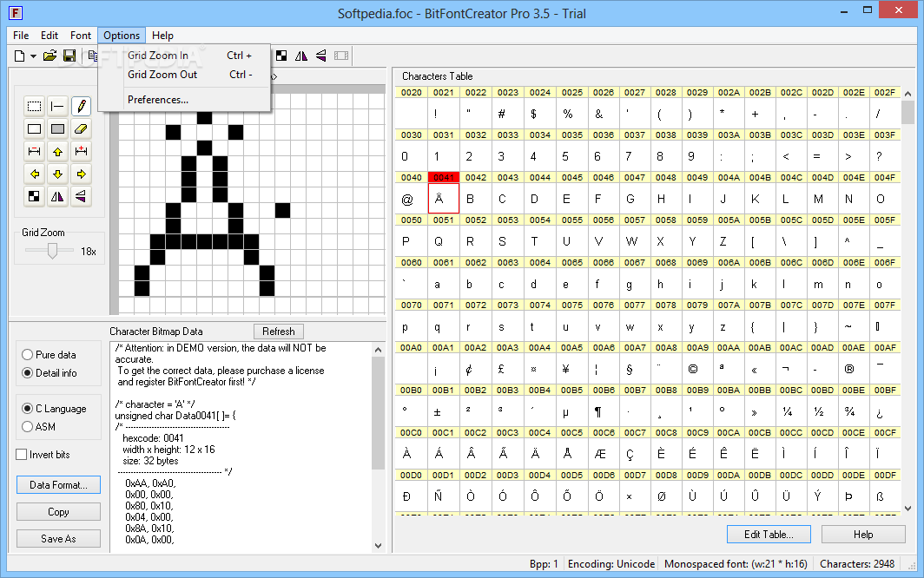Open the dropdown arrow beside New file

[33, 56]
